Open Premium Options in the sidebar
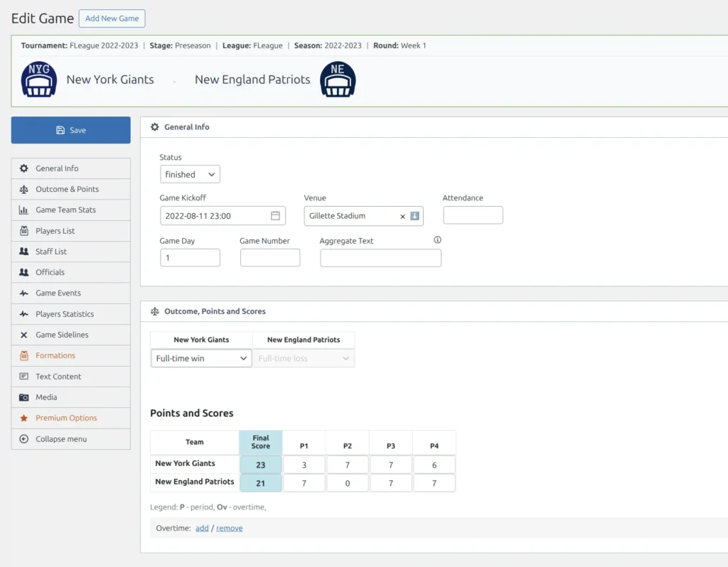728x567 pixels. click(x=70, y=418)
